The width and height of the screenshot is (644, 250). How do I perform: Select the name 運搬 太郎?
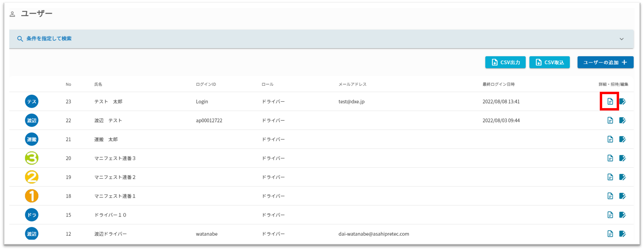coord(106,139)
